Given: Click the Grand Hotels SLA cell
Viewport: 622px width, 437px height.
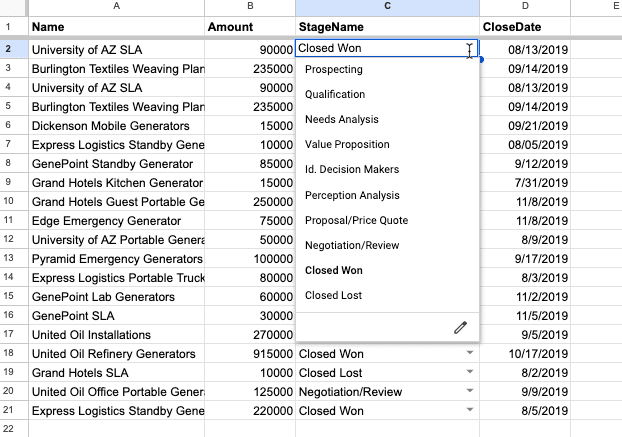Looking at the screenshot, I should [x=116, y=373].
